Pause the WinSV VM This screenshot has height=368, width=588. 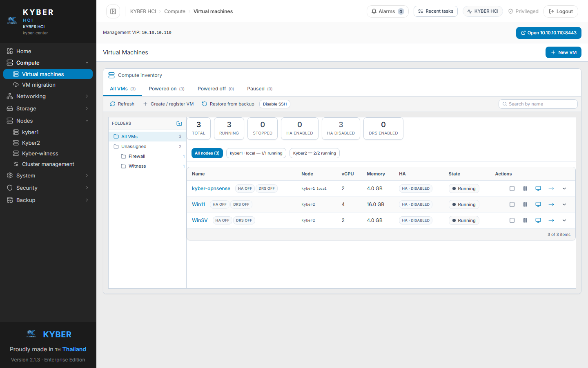point(525,220)
